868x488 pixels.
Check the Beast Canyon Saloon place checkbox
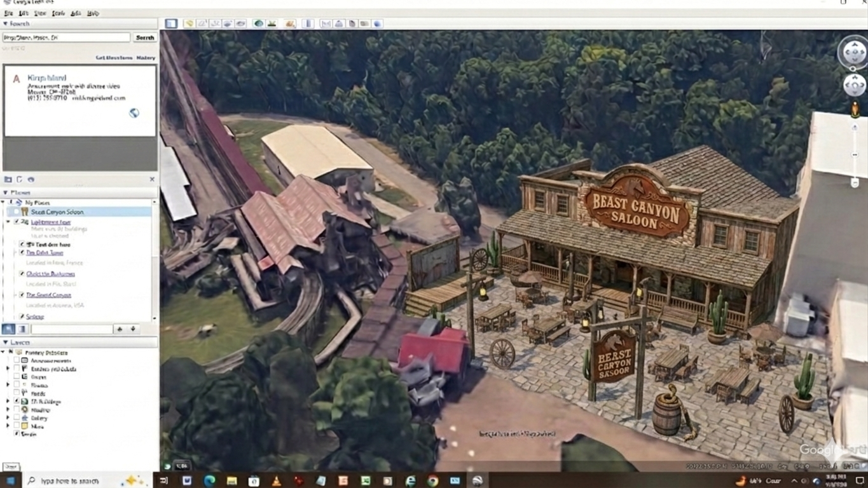pos(16,212)
